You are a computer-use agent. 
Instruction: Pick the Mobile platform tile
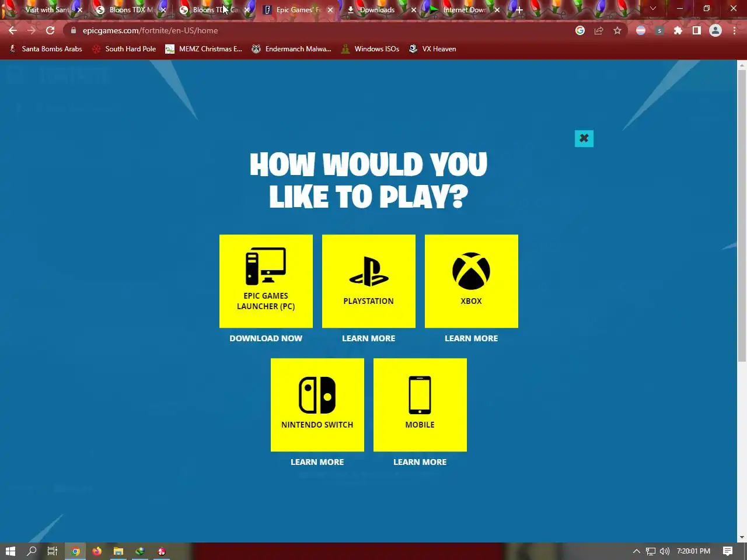tap(420, 405)
